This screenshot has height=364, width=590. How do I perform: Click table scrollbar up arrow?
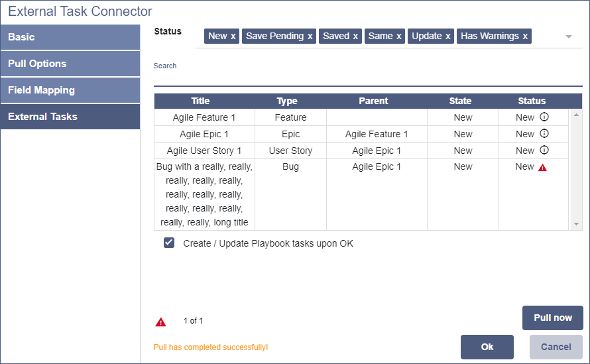(x=576, y=115)
